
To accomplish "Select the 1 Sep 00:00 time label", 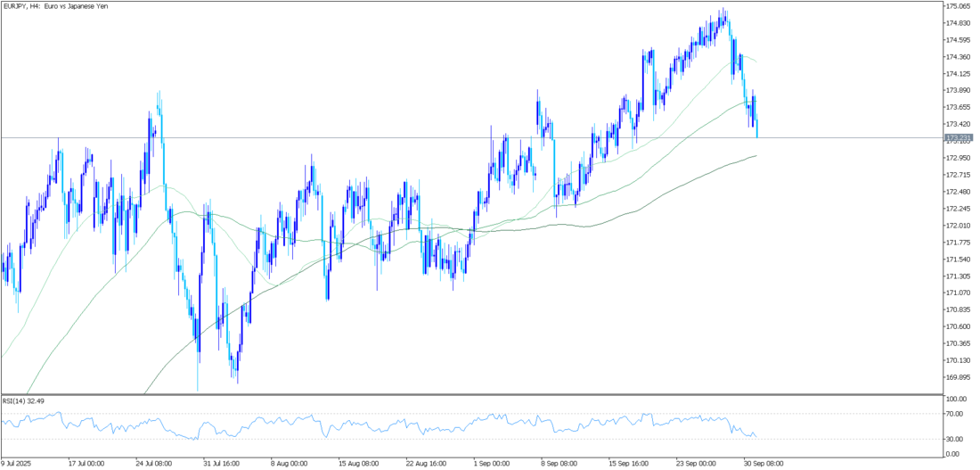I will 492,463.
